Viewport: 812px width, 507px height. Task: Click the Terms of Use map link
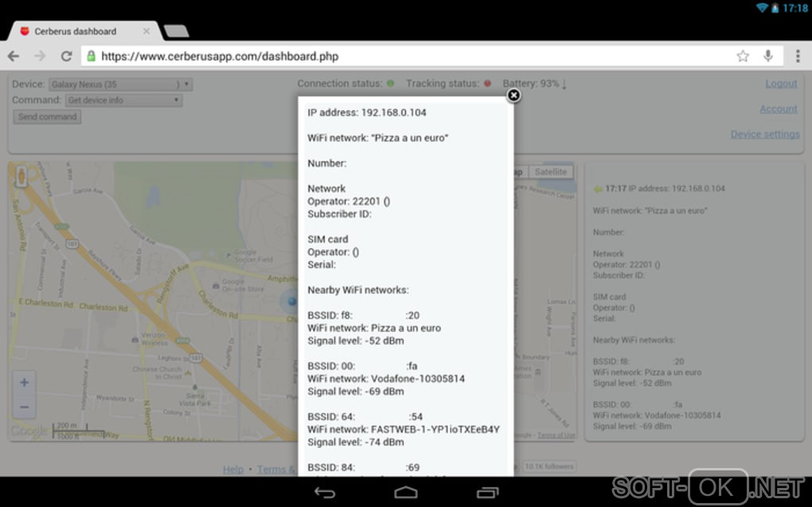tap(555, 435)
